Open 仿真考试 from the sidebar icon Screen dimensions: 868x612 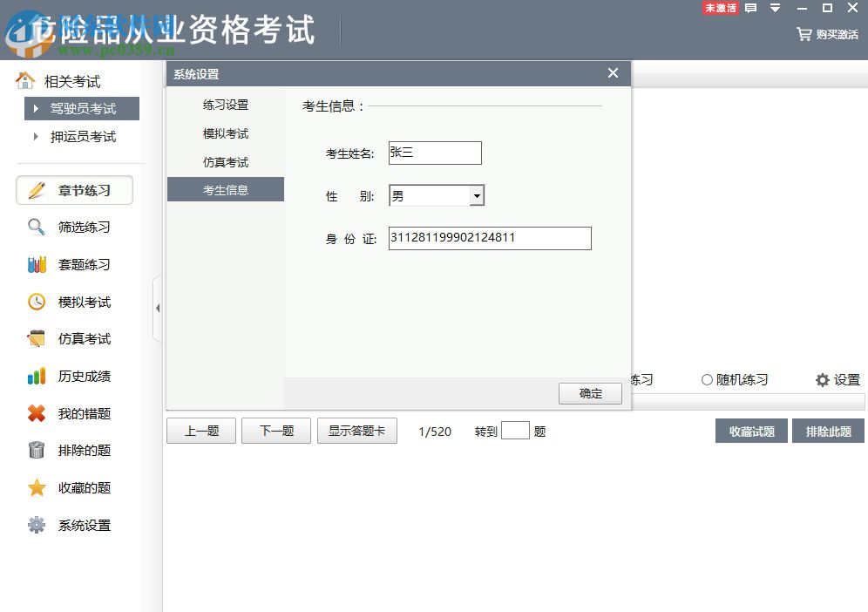pyautogui.click(x=35, y=338)
